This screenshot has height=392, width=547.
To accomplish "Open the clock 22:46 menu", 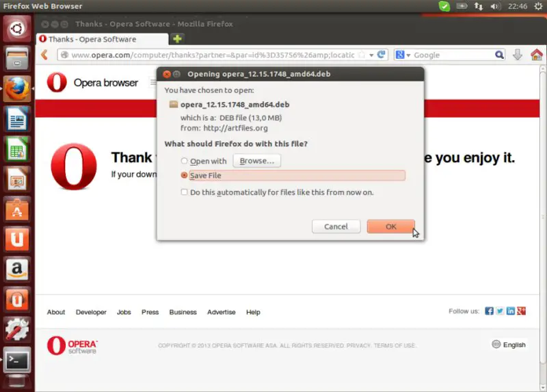I will coord(518,6).
